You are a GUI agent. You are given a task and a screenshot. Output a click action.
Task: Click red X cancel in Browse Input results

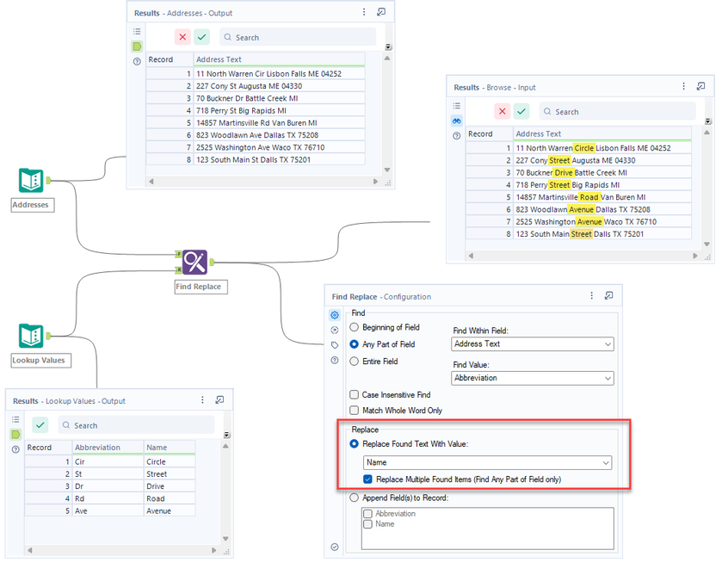(503, 111)
